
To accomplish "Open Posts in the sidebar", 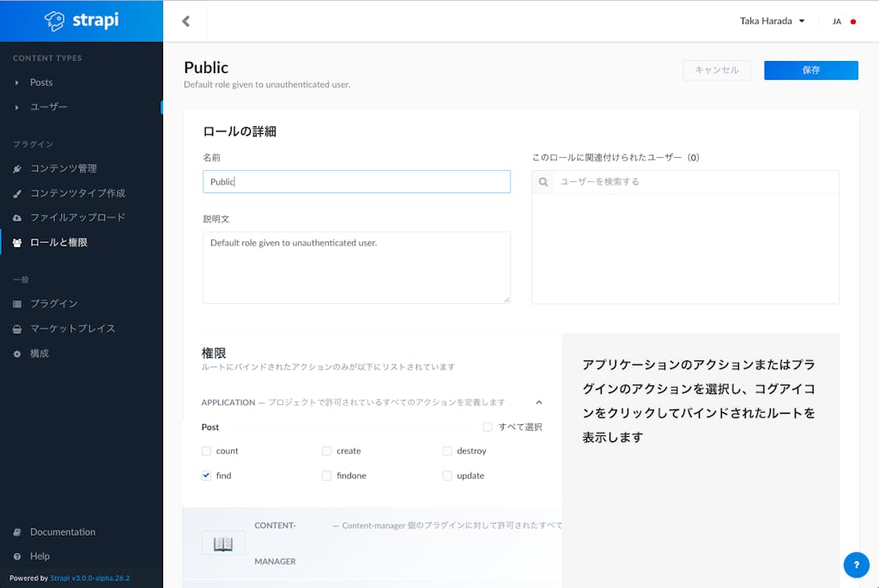I will click(x=41, y=82).
